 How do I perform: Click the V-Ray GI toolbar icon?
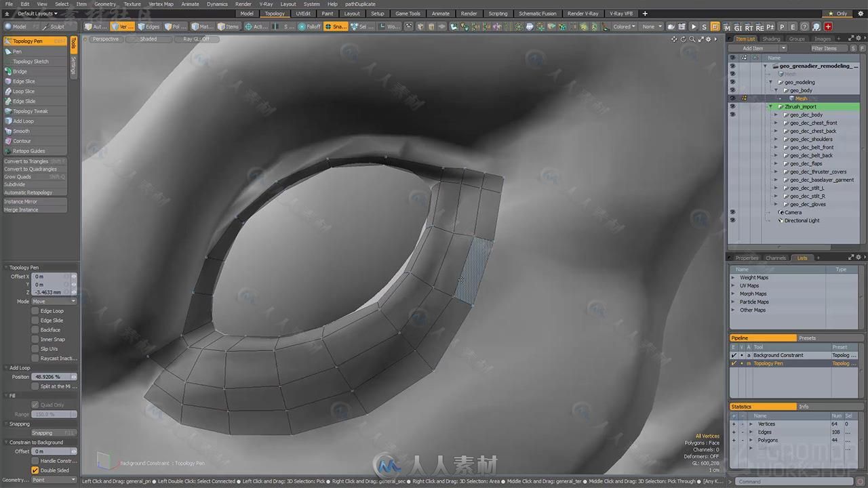738,27
